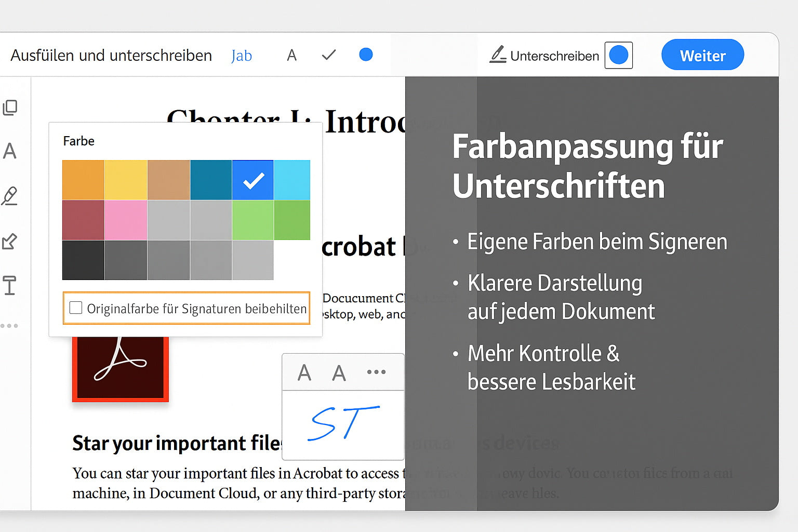Enable Originalfarbe für Signaturen beibehalten checkbox

pyautogui.click(x=76, y=308)
